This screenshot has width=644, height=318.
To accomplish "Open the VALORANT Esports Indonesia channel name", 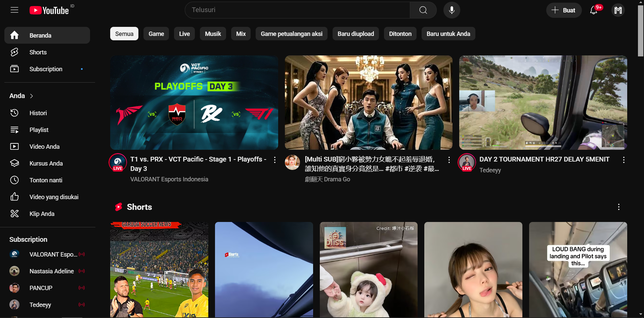I will 169,179.
